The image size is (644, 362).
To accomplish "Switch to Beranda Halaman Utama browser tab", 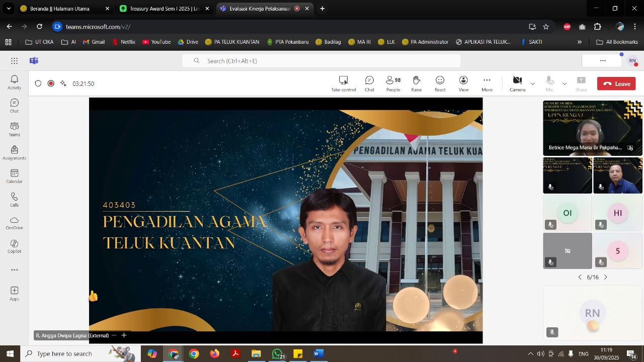I will pos(64,9).
